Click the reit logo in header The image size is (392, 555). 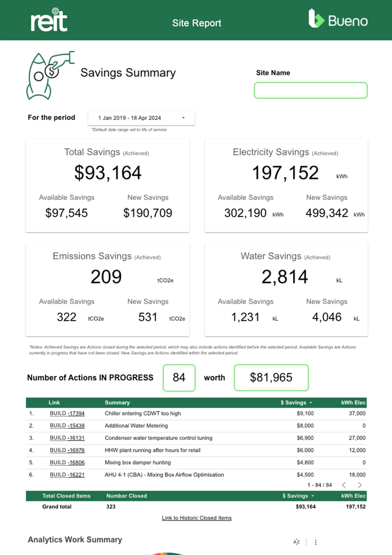tap(49, 20)
